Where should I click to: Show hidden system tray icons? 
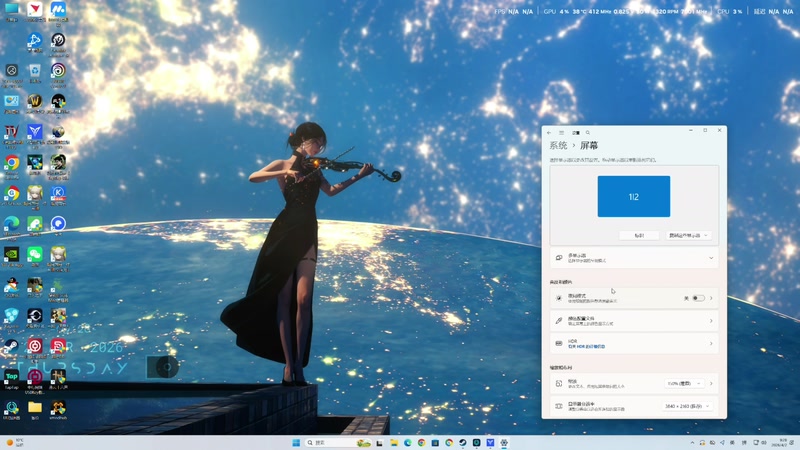(692, 443)
